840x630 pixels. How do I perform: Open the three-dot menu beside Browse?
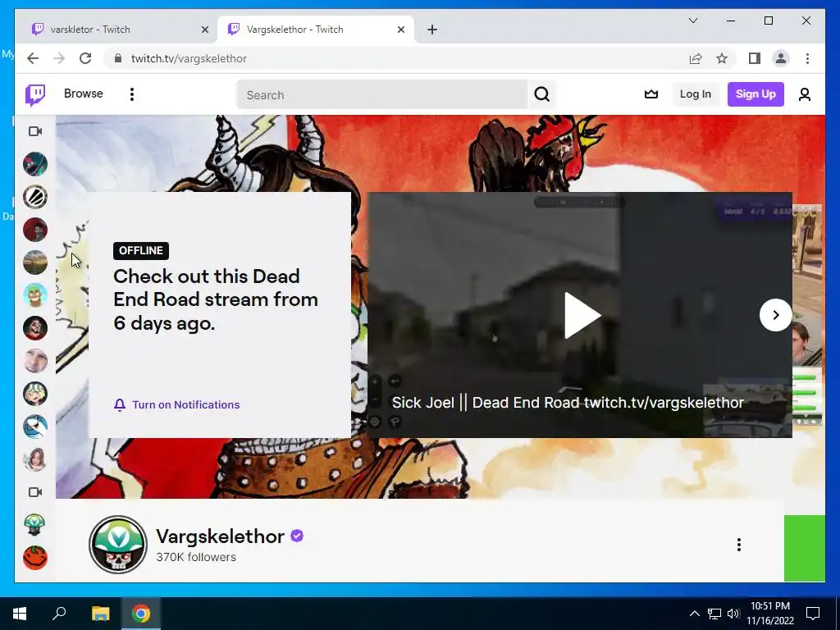pyautogui.click(x=132, y=94)
